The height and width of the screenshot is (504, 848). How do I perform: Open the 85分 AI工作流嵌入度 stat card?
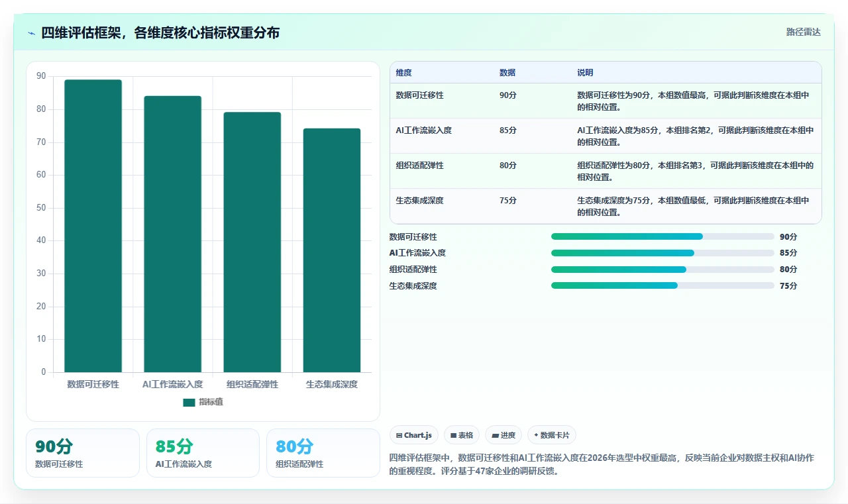pos(203,453)
